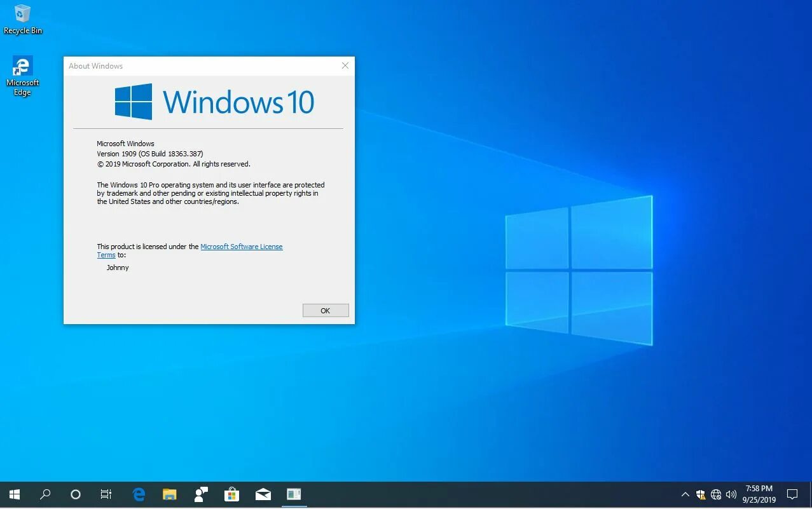
Task: Select the Microsoft Edge desktop shortcut
Action: pyautogui.click(x=22, y=76)
